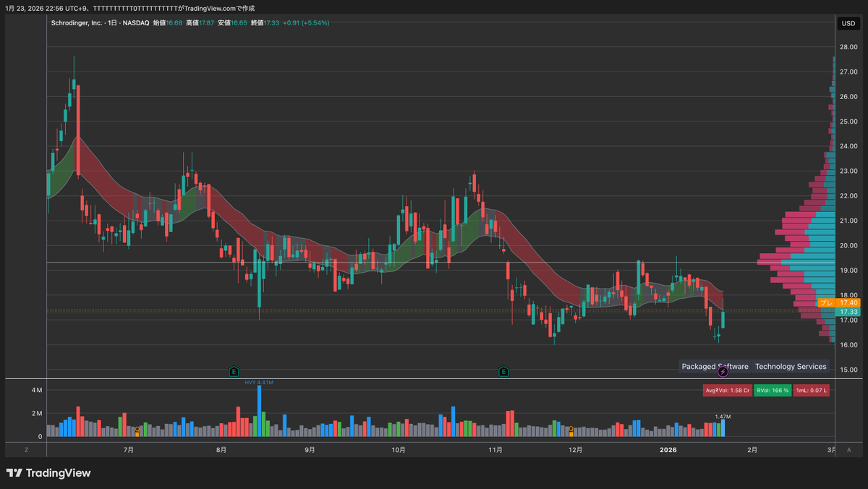
Task: Click the tall blue HVY volume bar
Action: pos(259,411)
